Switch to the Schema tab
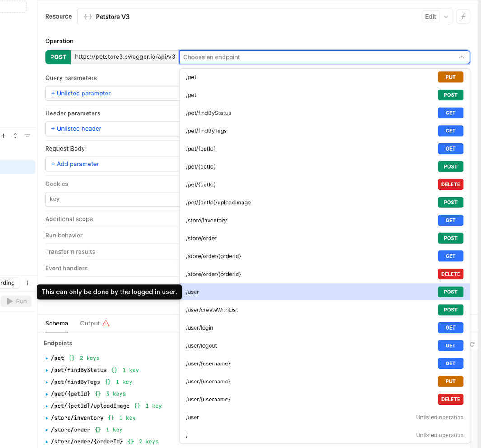The height and width of the screenshot is (448, 481). pyautogui.click(x=56, y=323)
